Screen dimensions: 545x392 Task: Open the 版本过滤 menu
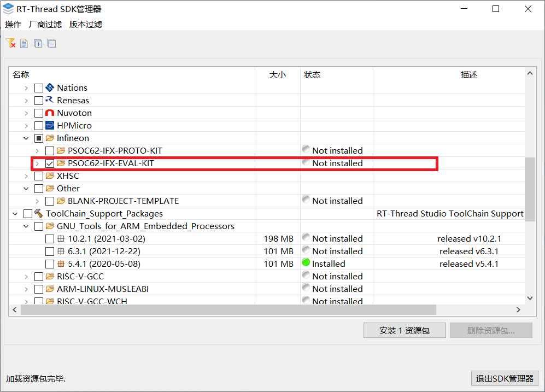pos(86,24)
